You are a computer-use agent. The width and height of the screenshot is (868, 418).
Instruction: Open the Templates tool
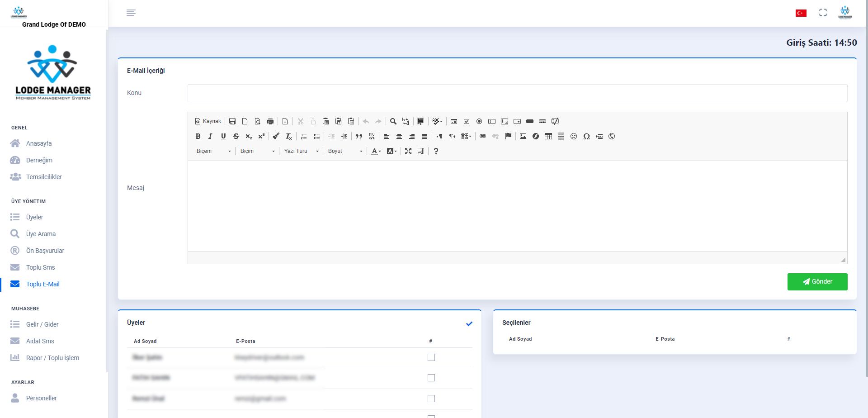point(285,121)
